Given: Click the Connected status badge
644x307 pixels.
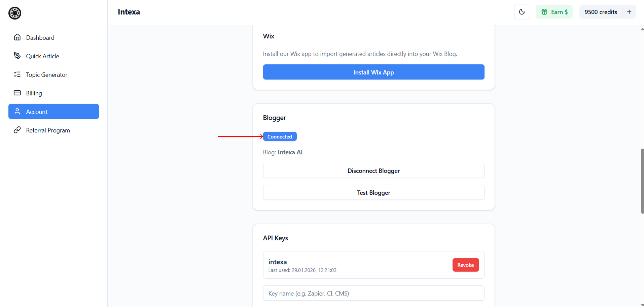Looking at the screenshot, I should [280, 136].
